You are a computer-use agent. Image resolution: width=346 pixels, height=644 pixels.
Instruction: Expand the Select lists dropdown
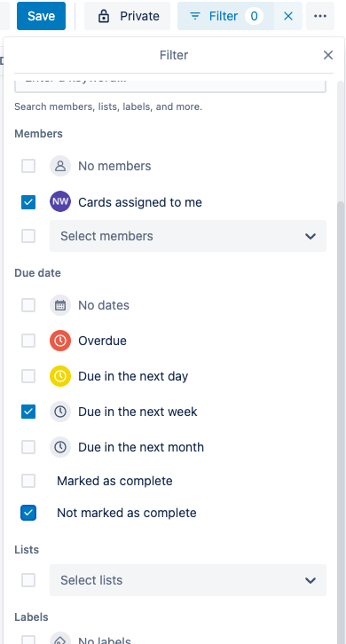click(188, 580)
